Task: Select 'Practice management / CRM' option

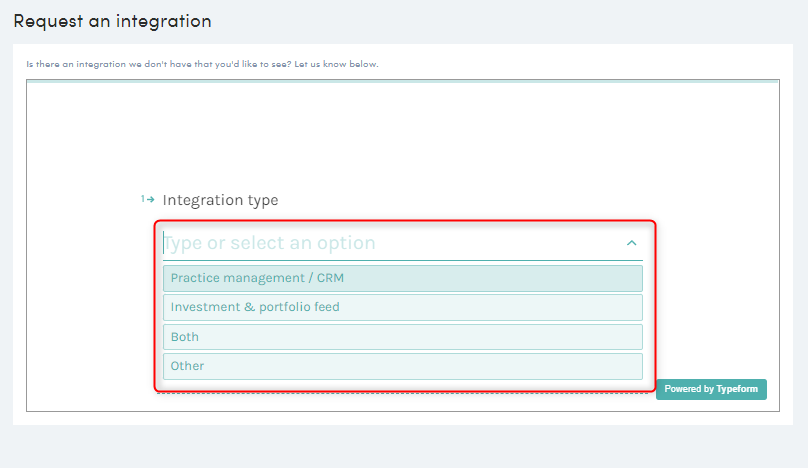Action: 402,278
